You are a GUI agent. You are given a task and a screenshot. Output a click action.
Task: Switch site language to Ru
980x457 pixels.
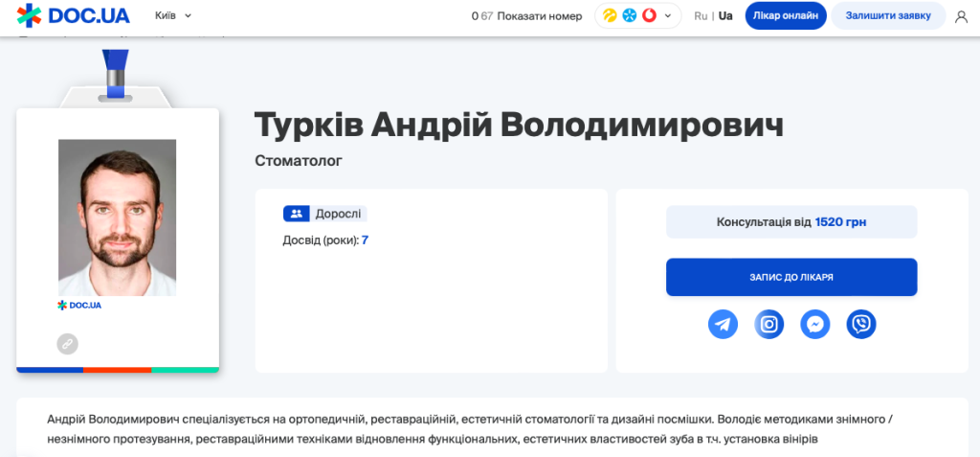point(701,16)
